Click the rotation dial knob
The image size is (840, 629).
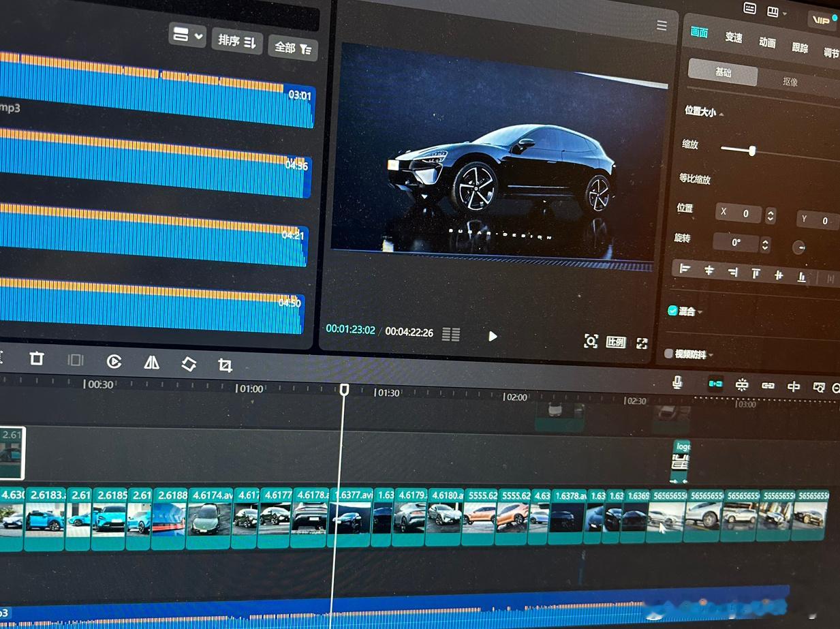(799, 247)
